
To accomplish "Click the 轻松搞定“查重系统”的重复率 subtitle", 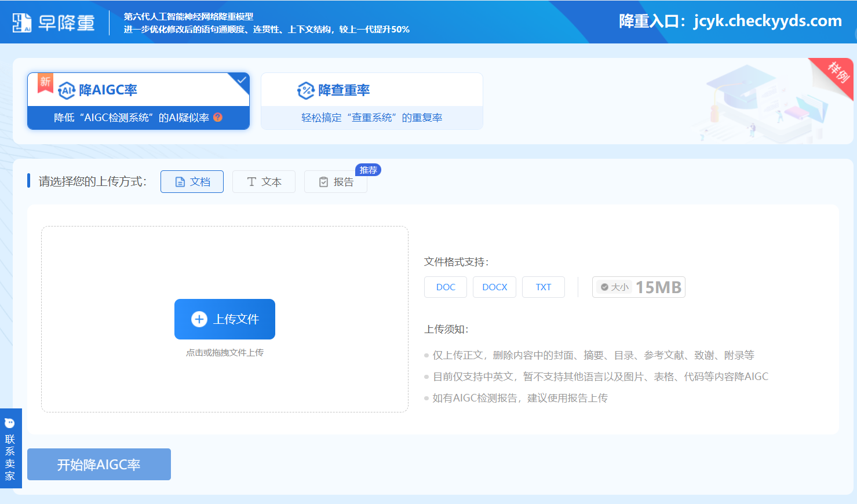I will pyautogui.click(x=372, y=118).
